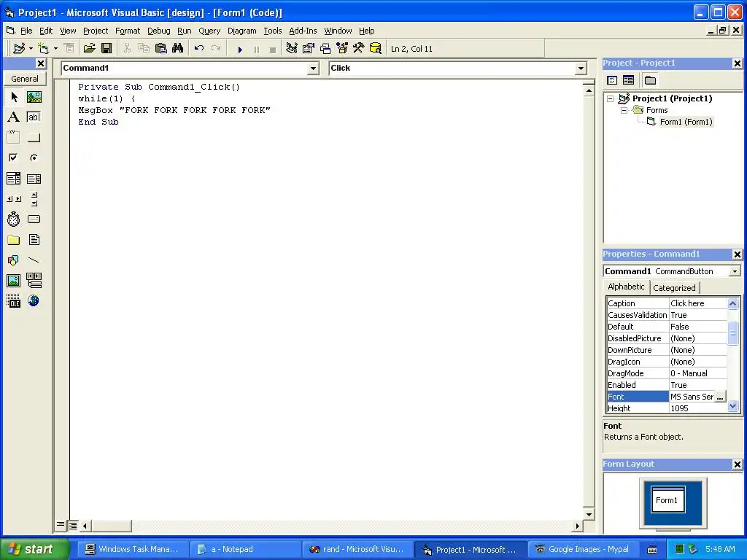Screen dimensions: 747x560
Task: Toggle Procedure View at code bottom
Action: (x=61, y=525)
